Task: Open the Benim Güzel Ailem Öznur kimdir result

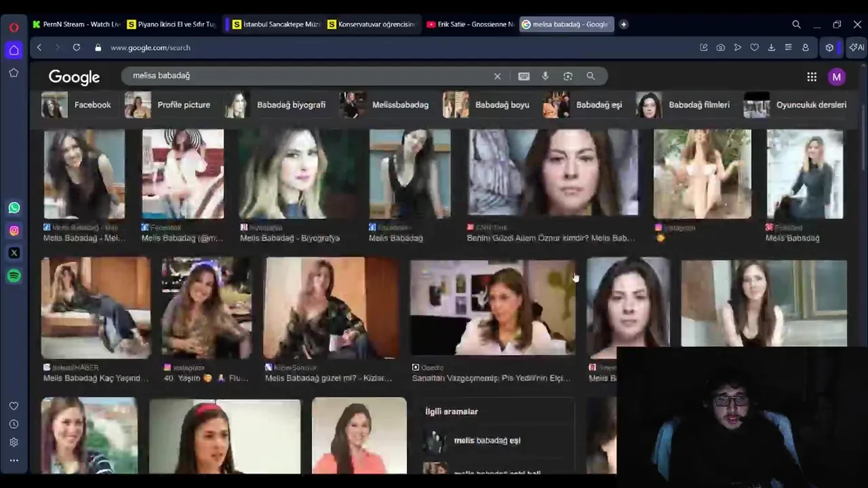Action: pos(551,238)
